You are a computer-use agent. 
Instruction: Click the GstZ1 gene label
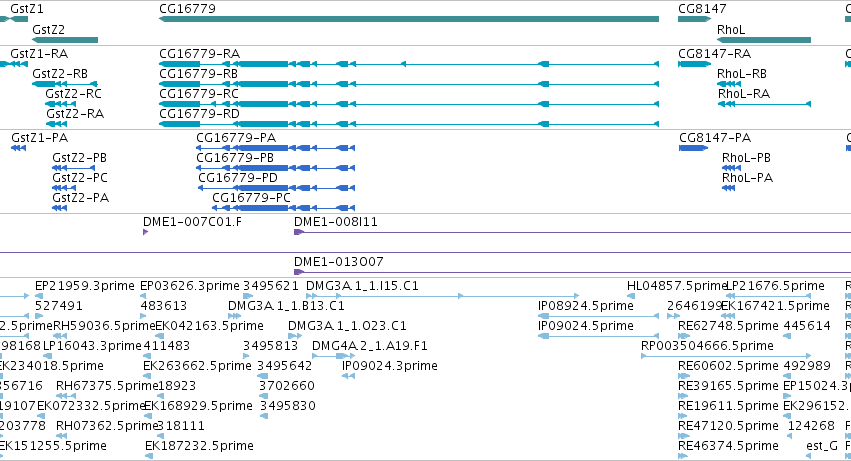click(x=27, y=9)
